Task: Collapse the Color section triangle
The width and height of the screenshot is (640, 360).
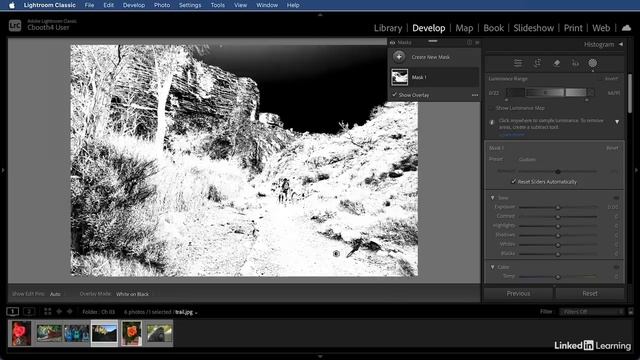Action: [x=493, y=267]
